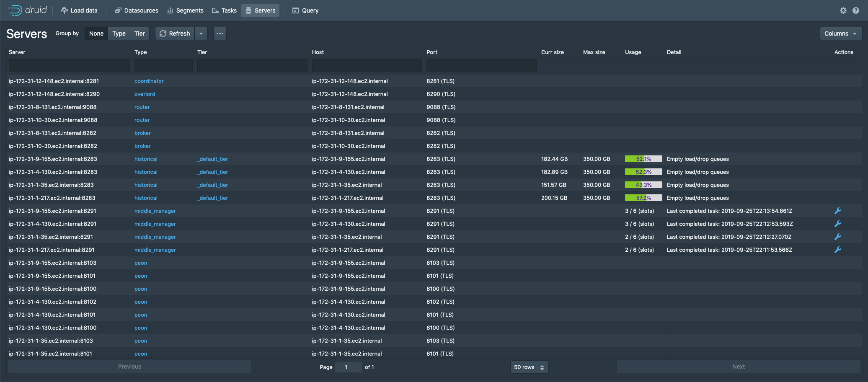Click router link for ip-172-31-8-131

pos(142,107)
